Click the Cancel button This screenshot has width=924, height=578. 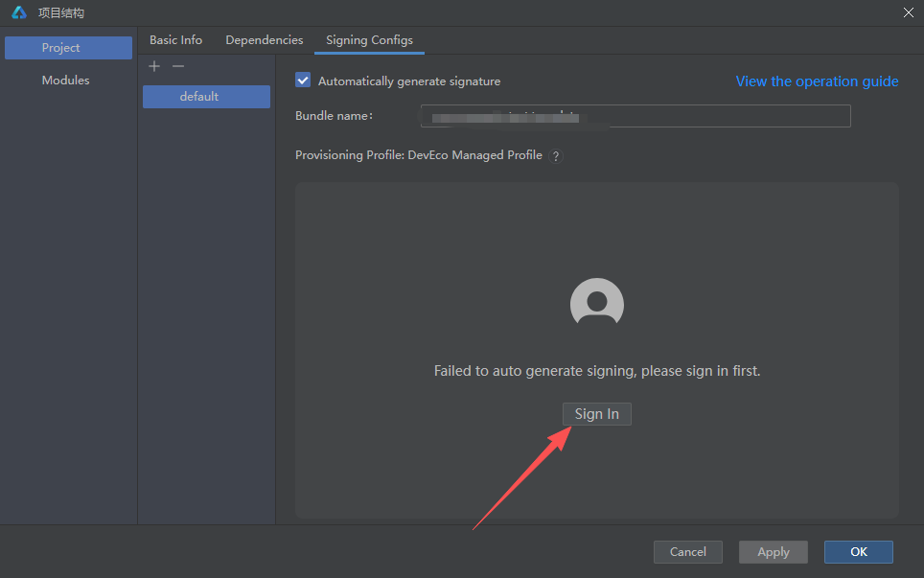pos(687,552)
